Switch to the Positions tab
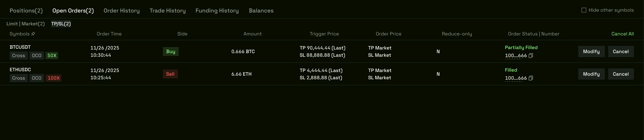 26,11
